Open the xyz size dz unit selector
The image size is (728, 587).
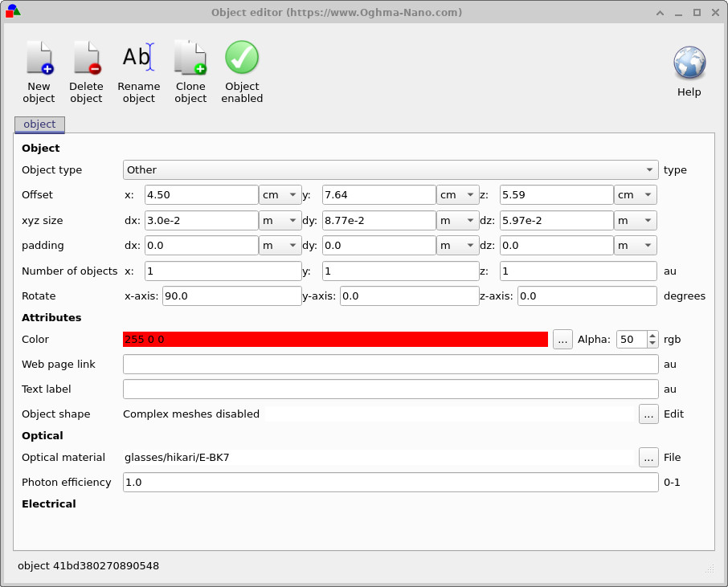(636, 220)
